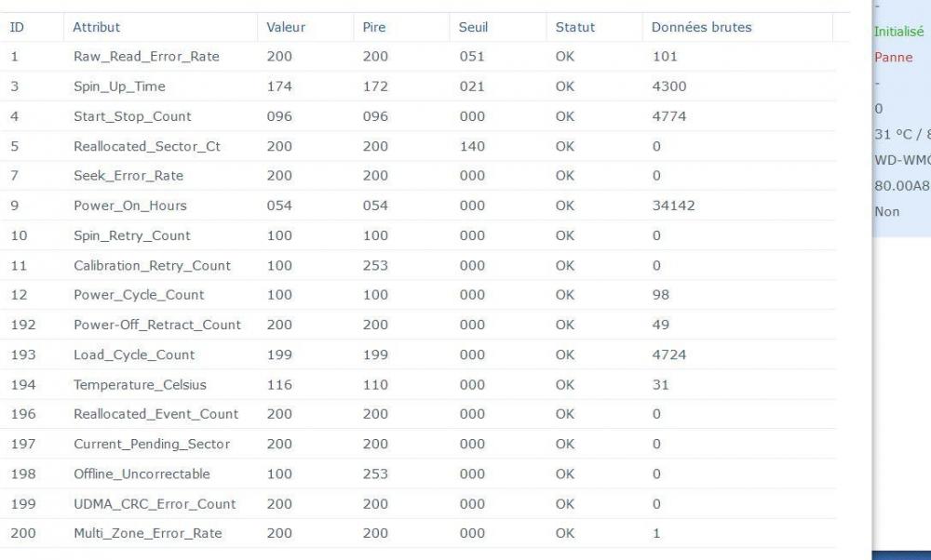Click the Pire column header

[374, 27]
